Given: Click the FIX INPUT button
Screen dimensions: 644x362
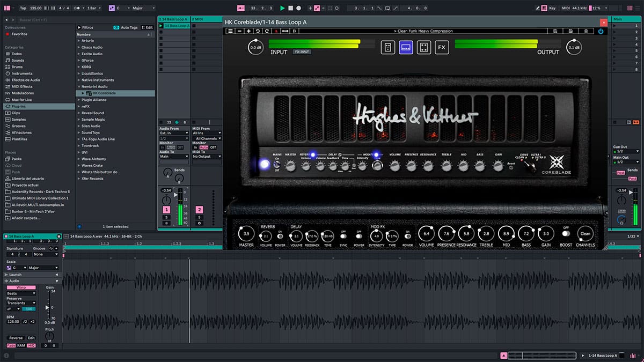Looking at the screenshot, I should click(302, 51).
